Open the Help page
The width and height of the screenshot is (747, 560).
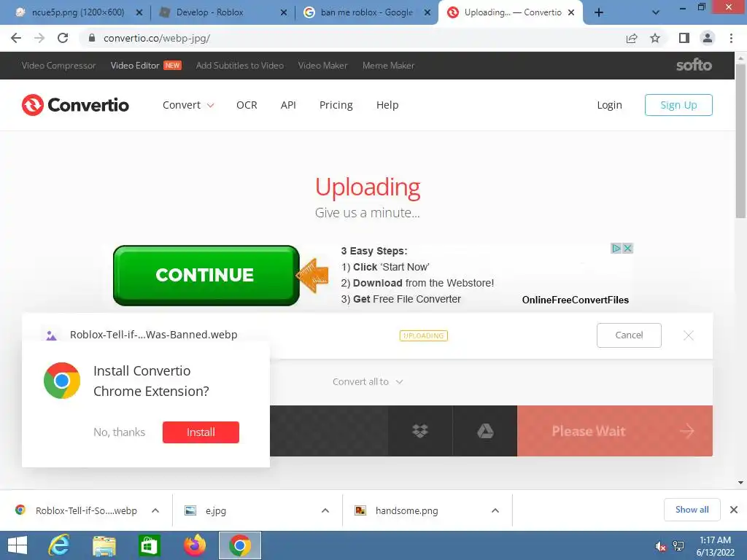click(x=387, y=105)
